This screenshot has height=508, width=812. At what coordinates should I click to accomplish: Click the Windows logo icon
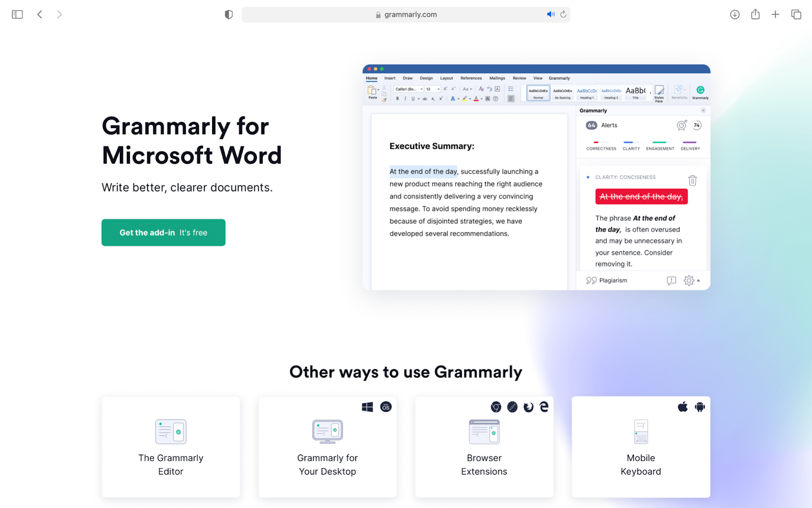point(367,407)
